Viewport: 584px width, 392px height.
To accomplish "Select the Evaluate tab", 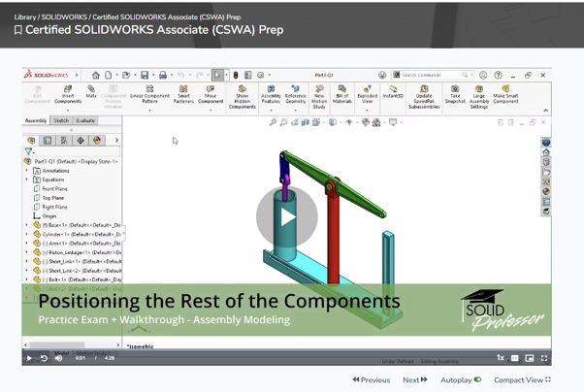I will tap(85, 120).
